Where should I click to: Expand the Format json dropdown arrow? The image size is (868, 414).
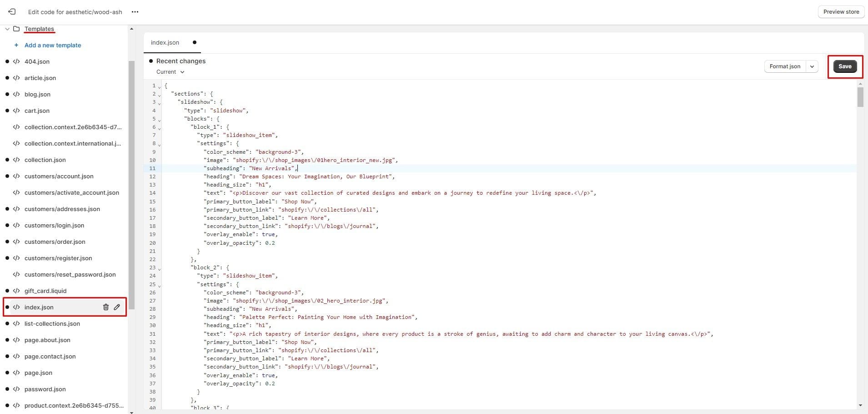[x=812, y=66]
